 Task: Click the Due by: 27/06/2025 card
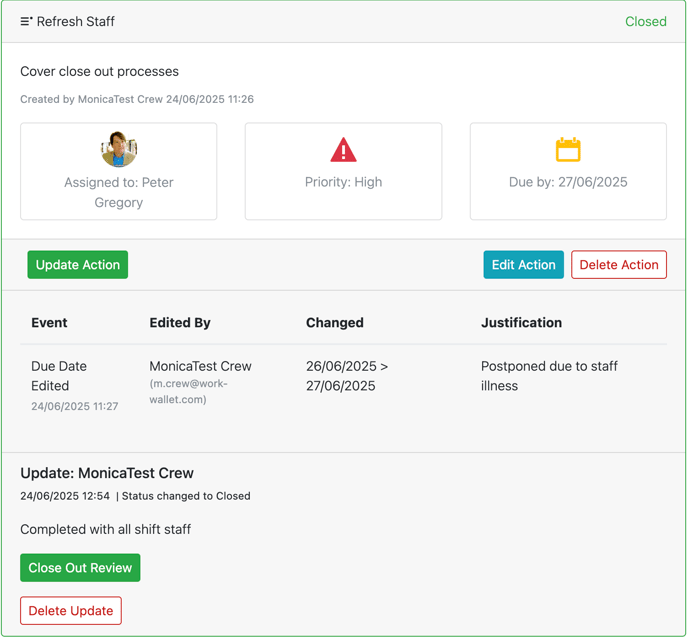tap(568, 171)
